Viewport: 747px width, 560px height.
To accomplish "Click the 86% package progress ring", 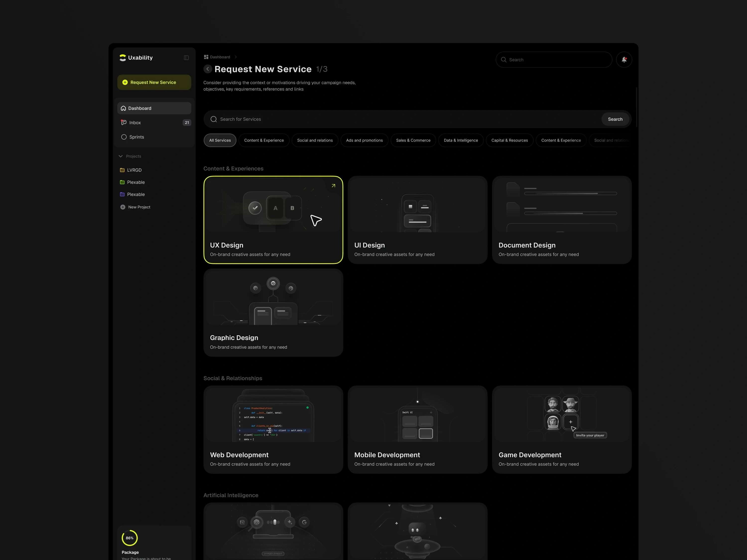I will (x=130, y=538).
